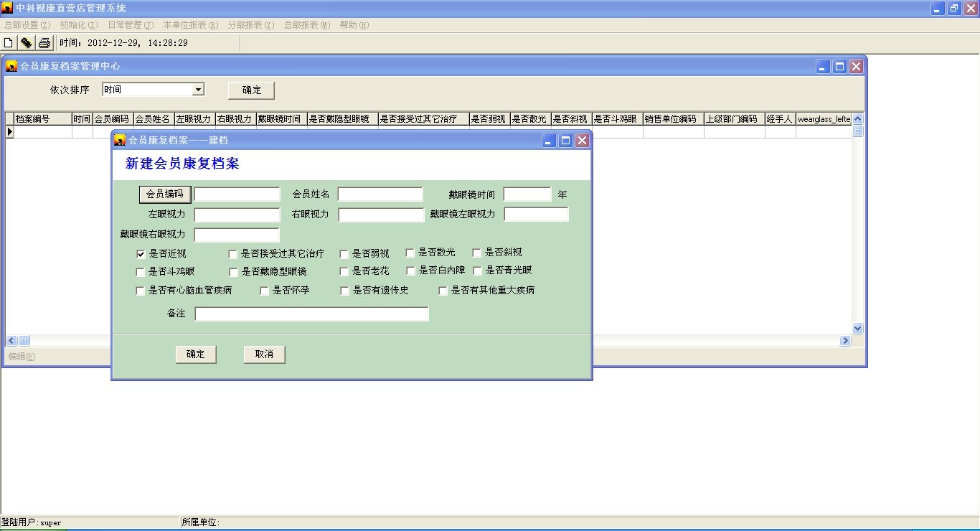Screen dimensions: 980x531
Task: Untick the 是否近视 checkbox
Action: (141, 254)
